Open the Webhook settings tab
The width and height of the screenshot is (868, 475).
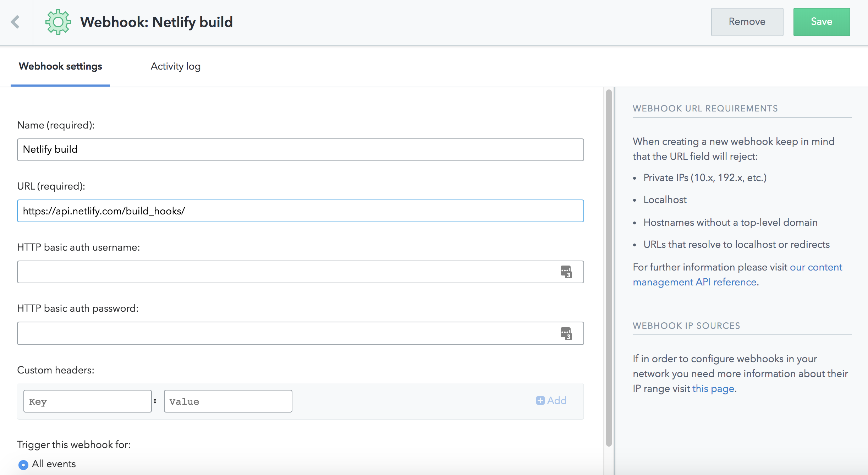tap(60, 66)
